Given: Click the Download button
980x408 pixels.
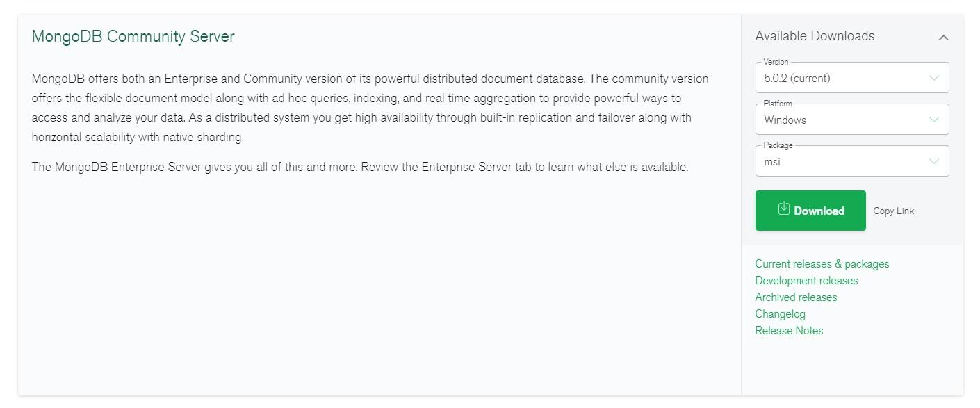Looking at the screenshot, I should (x=810, y=210).
